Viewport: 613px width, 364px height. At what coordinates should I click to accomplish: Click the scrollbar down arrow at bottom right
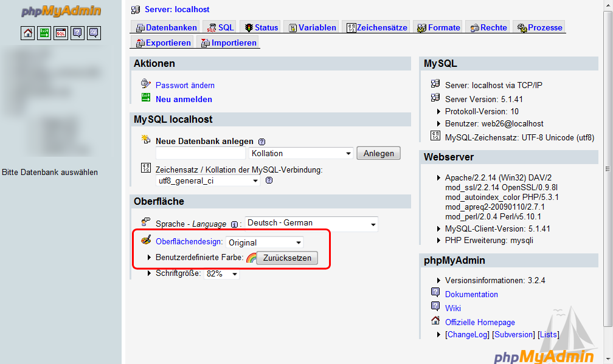click(608, 359)
